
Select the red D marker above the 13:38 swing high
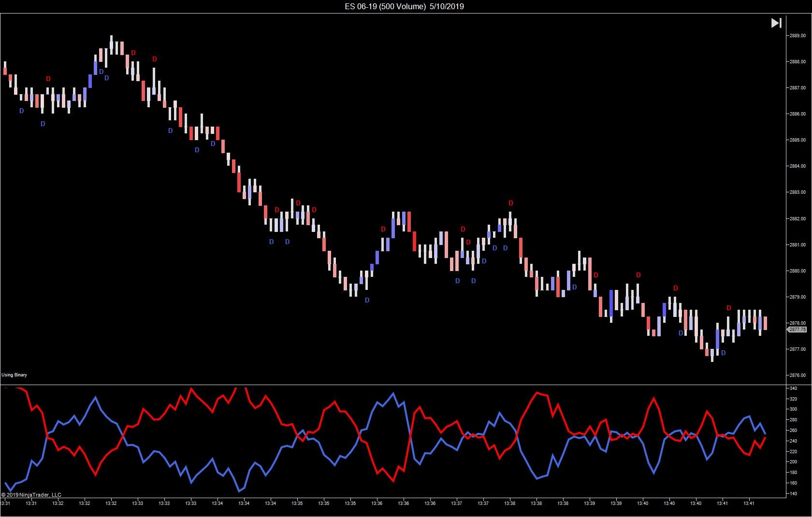point(511,203)
